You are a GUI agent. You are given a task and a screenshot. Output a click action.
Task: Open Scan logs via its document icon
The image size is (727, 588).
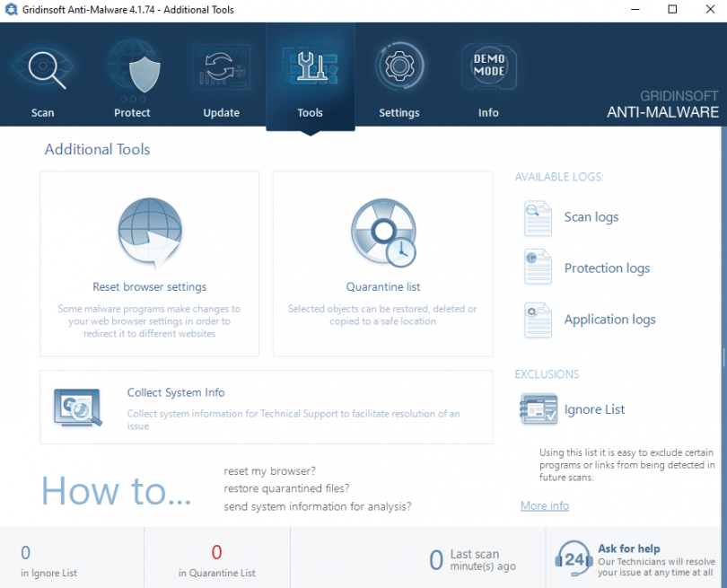pyautogui.click(x=539, y=218)
